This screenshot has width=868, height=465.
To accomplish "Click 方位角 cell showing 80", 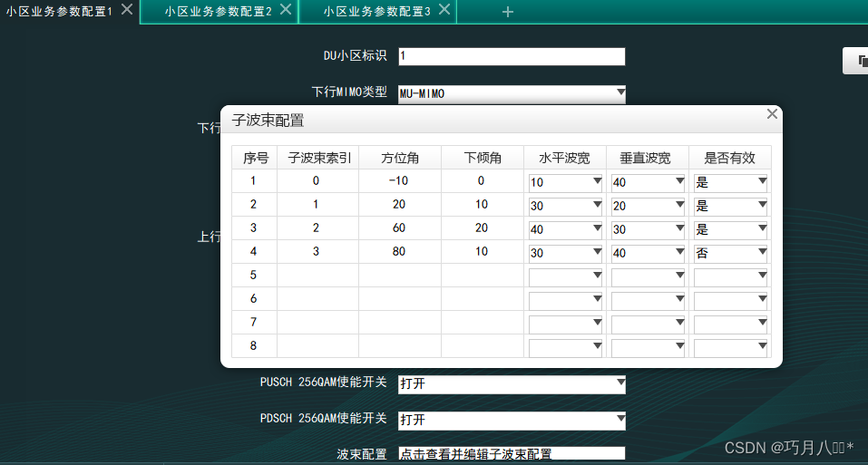I will pos(400,252).
